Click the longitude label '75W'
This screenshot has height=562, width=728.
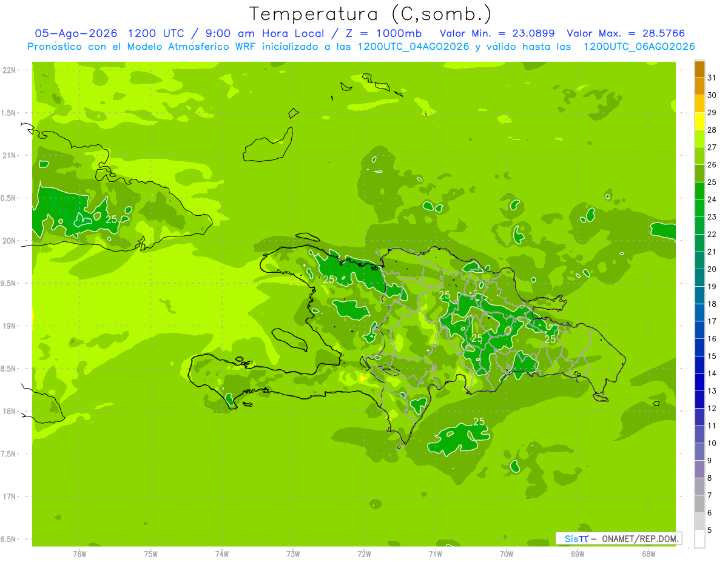(x=151, y=554)
